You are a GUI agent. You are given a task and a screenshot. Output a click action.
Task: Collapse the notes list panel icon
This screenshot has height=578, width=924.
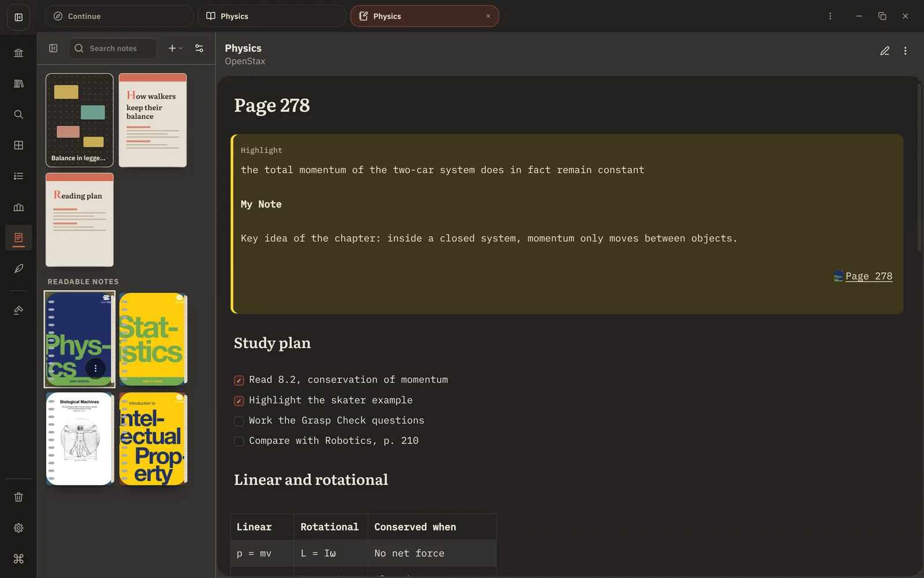pyautogui.click(x=53, y=49)
